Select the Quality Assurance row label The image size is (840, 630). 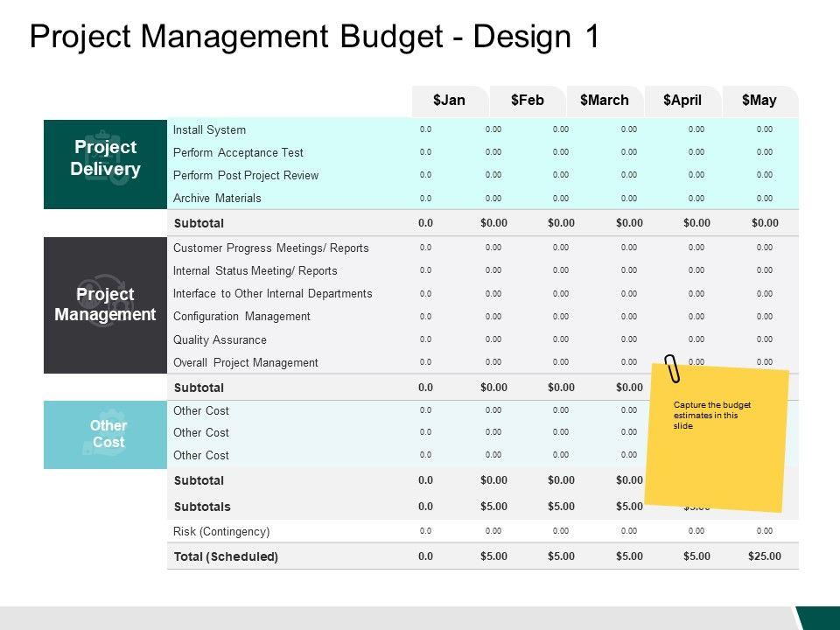[220, 339]
